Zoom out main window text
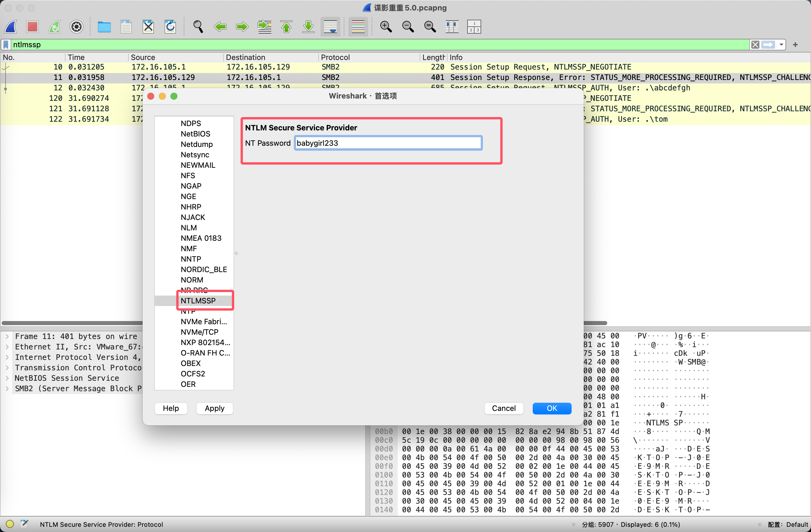The image size is (811, 532). pyautogui.click(x=408, y=27)
